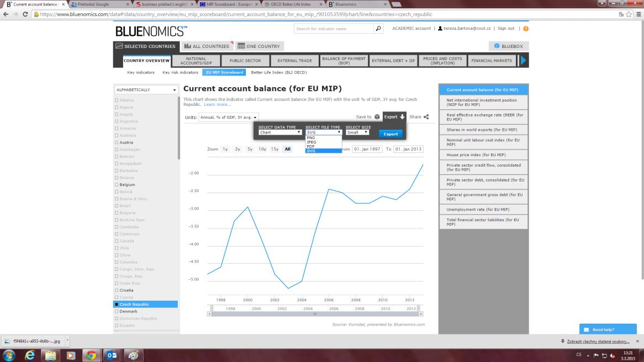Screen dimensions: 644x362
Task: Open the Alphabetically sort dropdown
Action: (x=146, y=89)
